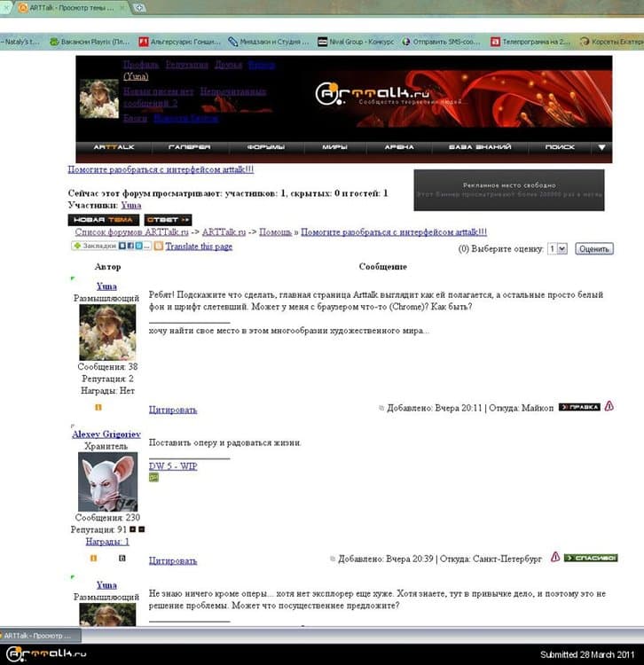This screenshot has width=644, height=665.
Task: Report Yuna's first post via warning icon
Action: [x=609, y=406]
